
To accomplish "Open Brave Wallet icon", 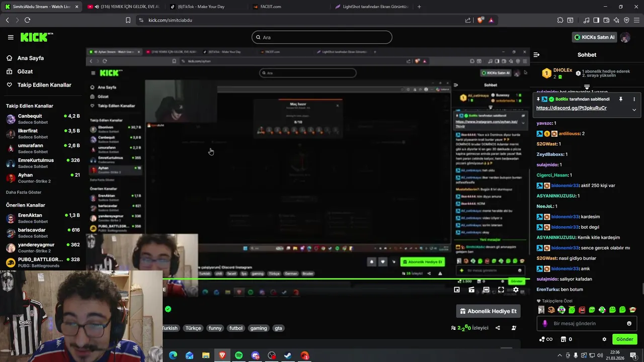I will tap(606, 20).
